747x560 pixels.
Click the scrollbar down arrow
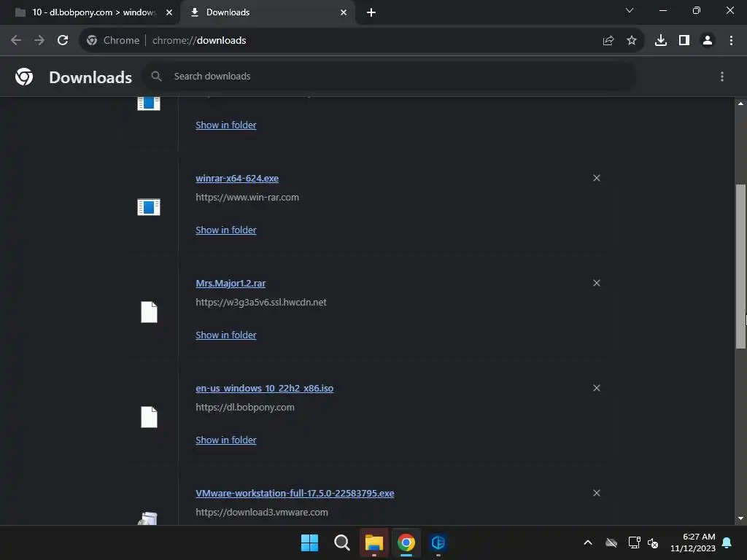coord(740,518)
